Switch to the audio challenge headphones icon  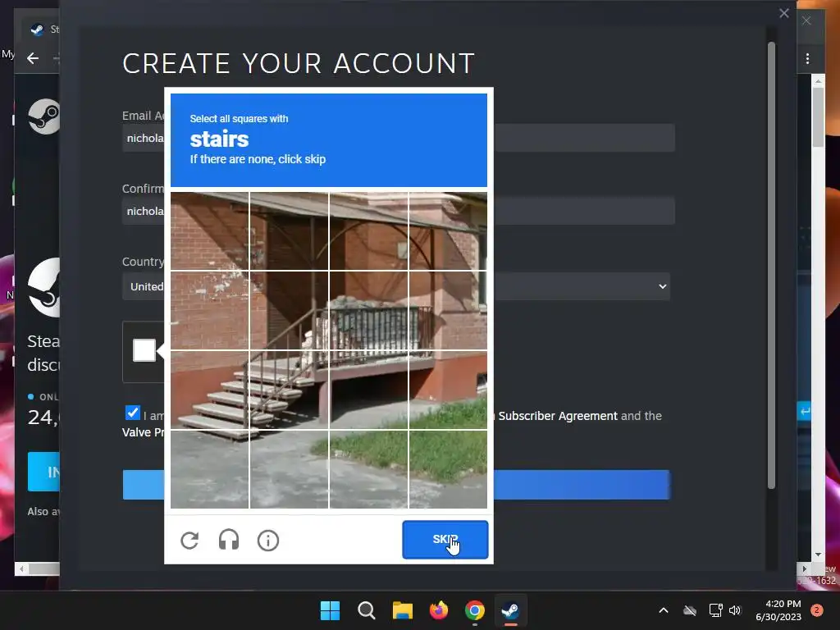point(229,540)
